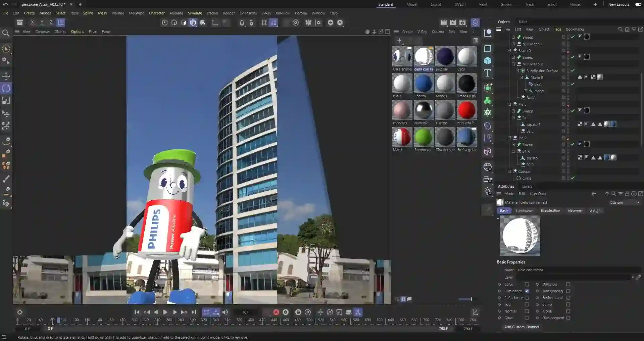644x341 pixels.
Task: Collapse the Pie L object tree
Action: (509, 104)
